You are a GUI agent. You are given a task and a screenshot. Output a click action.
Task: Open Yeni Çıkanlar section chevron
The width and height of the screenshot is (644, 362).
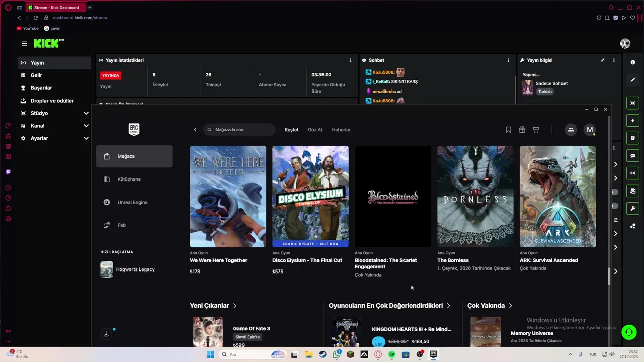[235, 306]
